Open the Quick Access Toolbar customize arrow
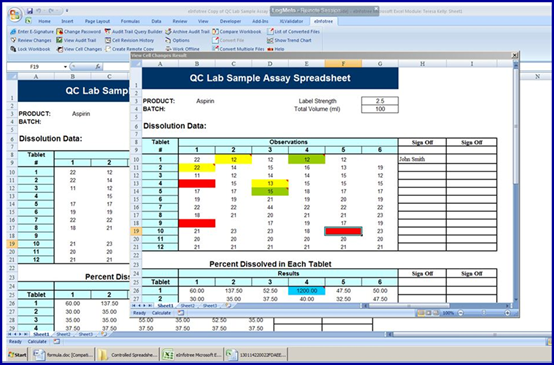The height and width of the screenshot is (365, 554). click(67, 11)
